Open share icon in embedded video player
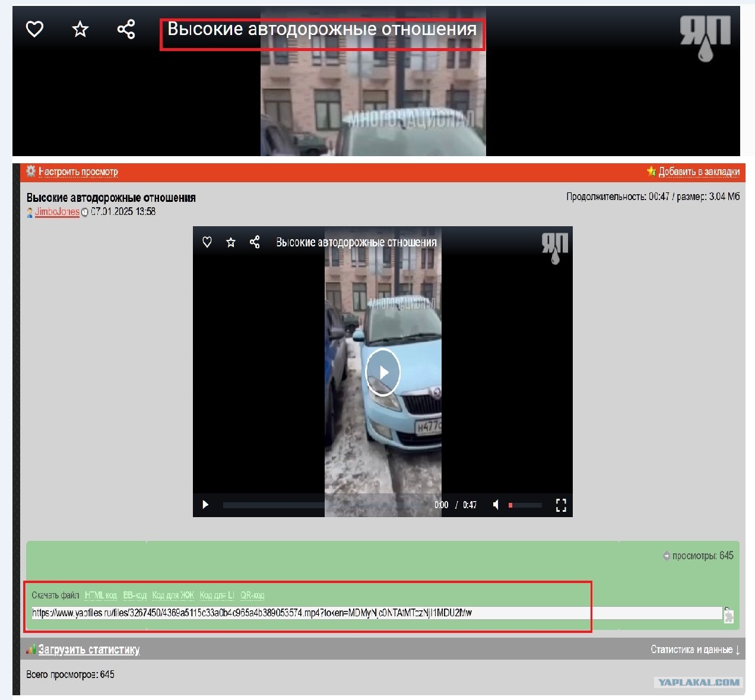 [255, 242]
